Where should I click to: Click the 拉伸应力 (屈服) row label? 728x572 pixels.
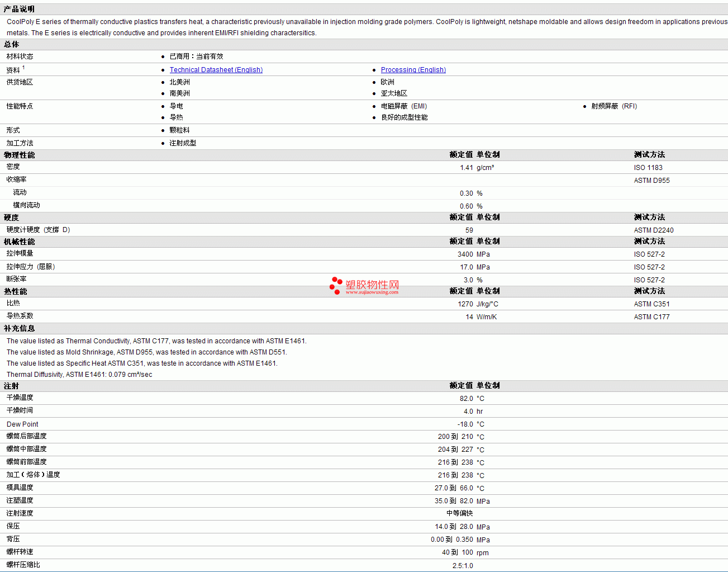click(31, 267)
